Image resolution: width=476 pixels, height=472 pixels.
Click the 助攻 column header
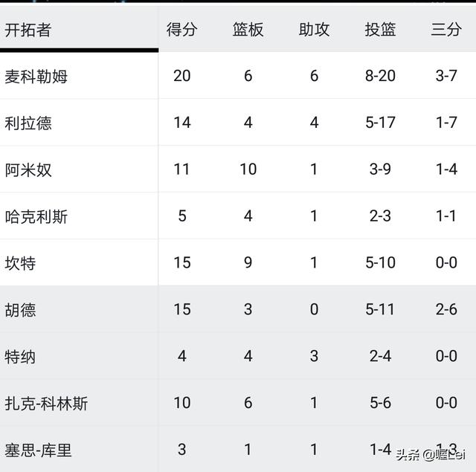314,30
